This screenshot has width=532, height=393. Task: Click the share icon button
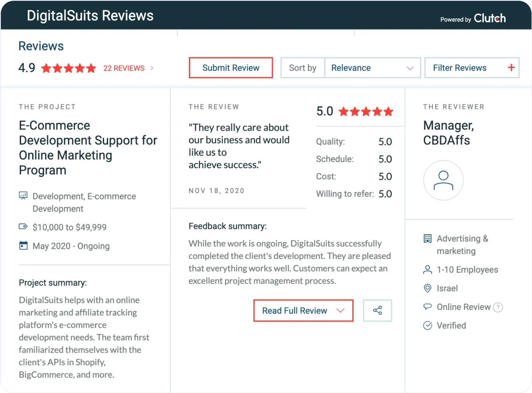tap(377, 311)
